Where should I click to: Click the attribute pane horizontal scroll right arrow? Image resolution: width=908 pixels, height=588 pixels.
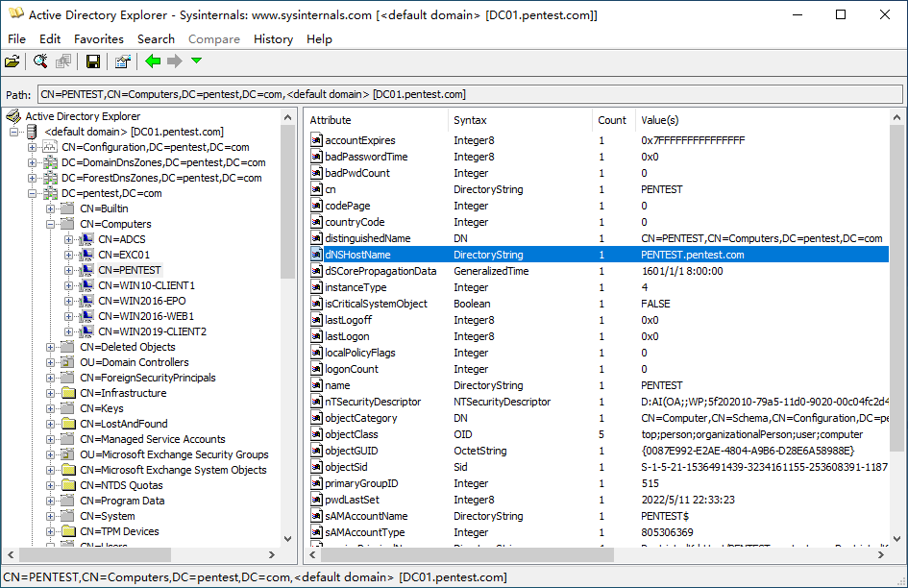(881, 555)
